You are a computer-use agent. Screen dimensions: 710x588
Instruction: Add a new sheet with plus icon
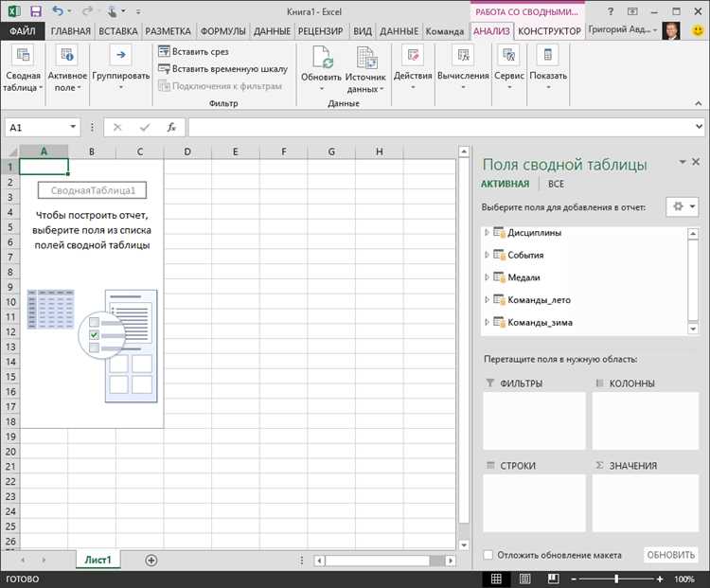tap(151, 561)
